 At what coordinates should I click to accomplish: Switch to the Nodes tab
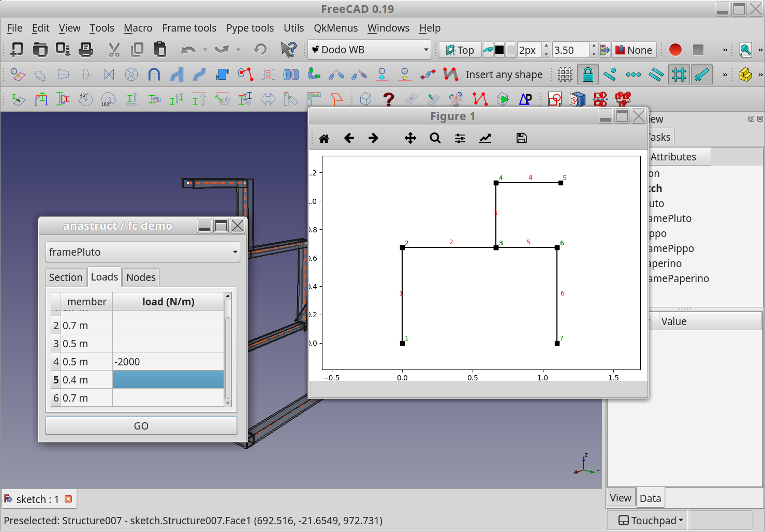pyautogui.click(x=141, y=277)
